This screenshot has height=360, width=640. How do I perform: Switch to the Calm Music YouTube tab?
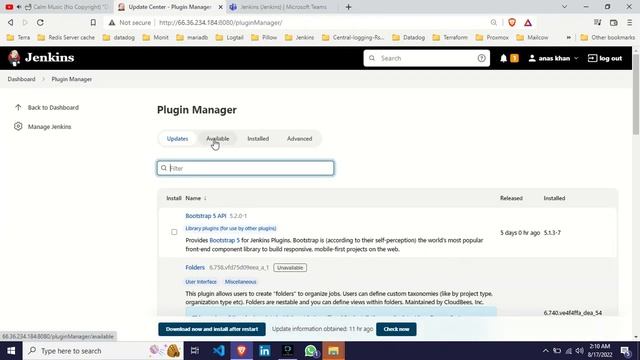[x=57, y=7]
